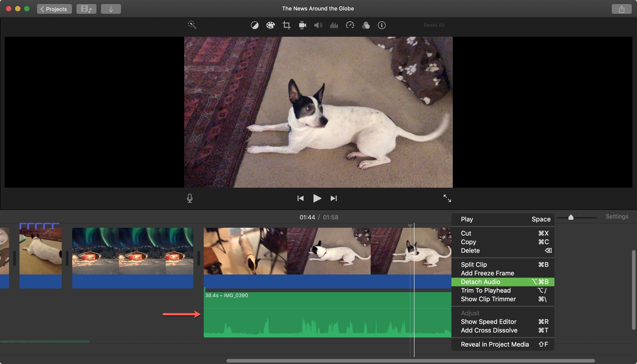Click transition handle before aurora clip

tap(67, 258)
